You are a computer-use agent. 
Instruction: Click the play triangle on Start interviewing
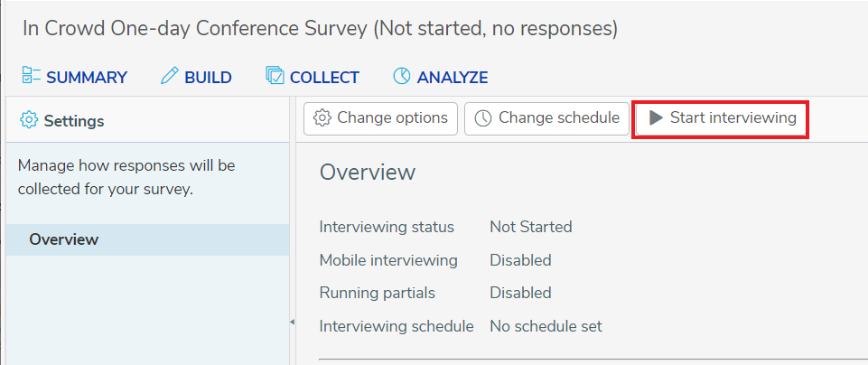[656, 118]
